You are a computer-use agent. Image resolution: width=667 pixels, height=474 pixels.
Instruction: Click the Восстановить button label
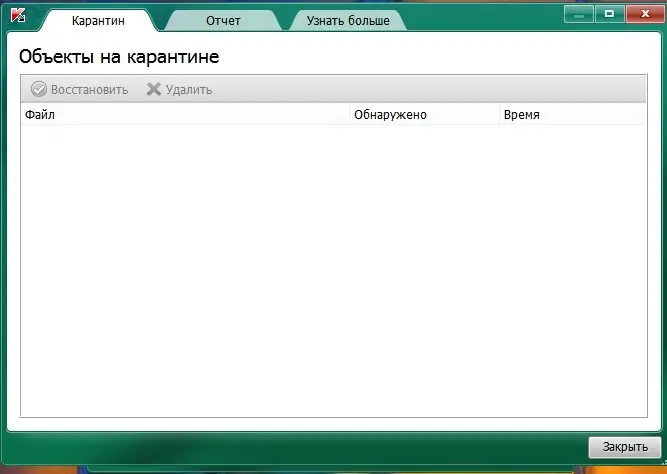point(89,90)
